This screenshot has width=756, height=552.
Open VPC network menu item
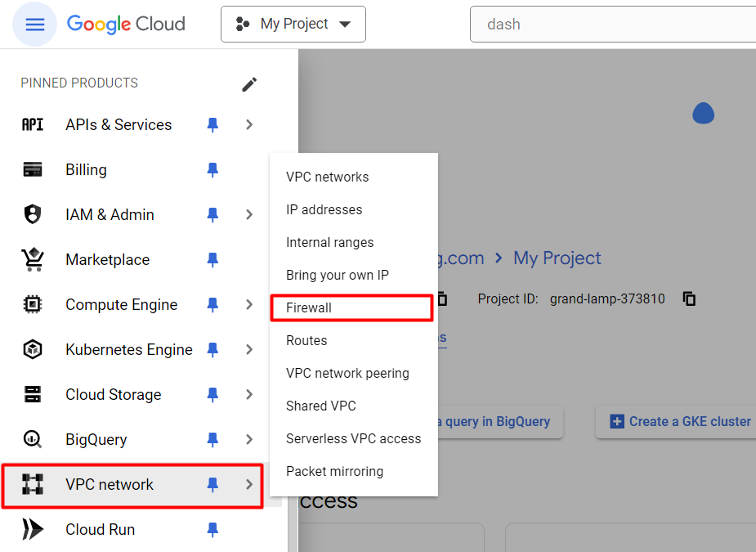click(110, 484)
